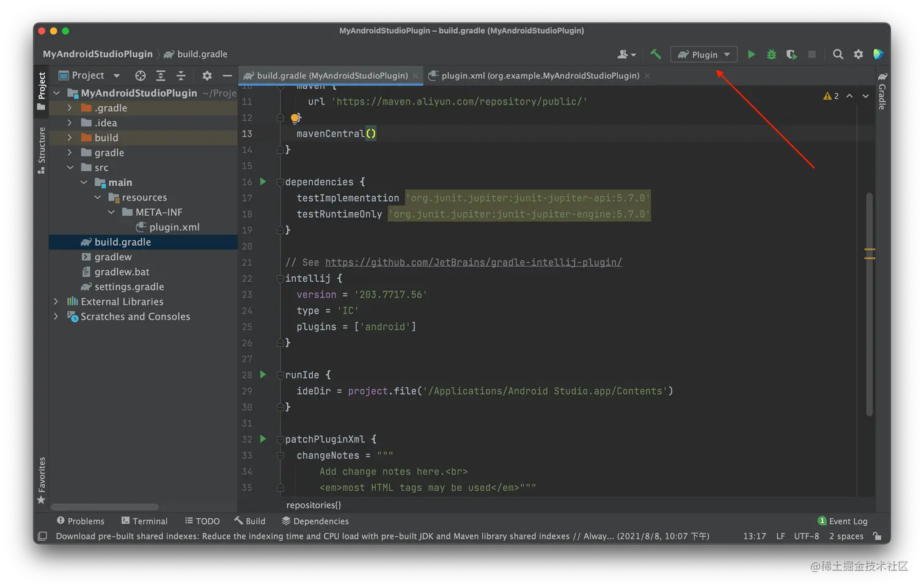The height and width of the screenshot is (588, 924).
Task: Toggle the read-only lock in status bar
Action: pyautogui.click(x=877, y=536)
